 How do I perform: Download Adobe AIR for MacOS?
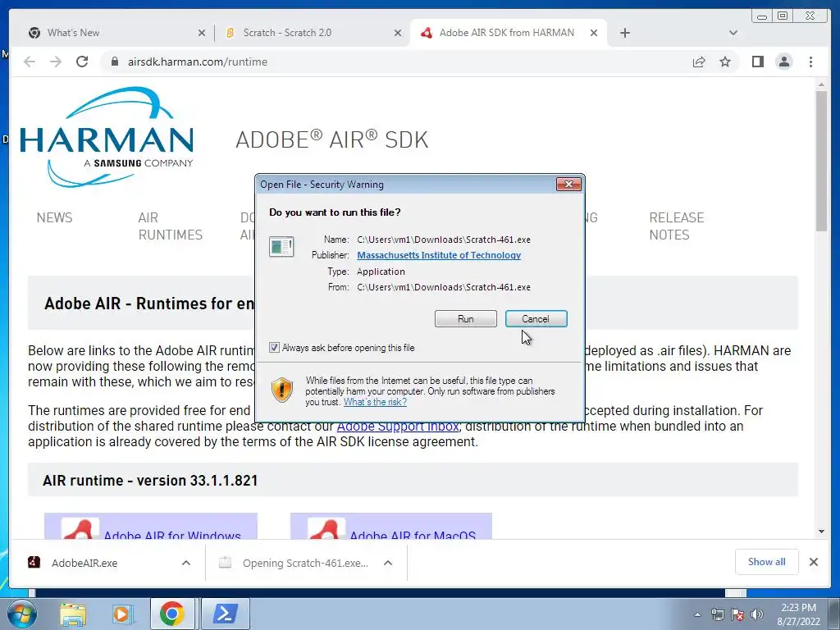[x=391, y=527]
